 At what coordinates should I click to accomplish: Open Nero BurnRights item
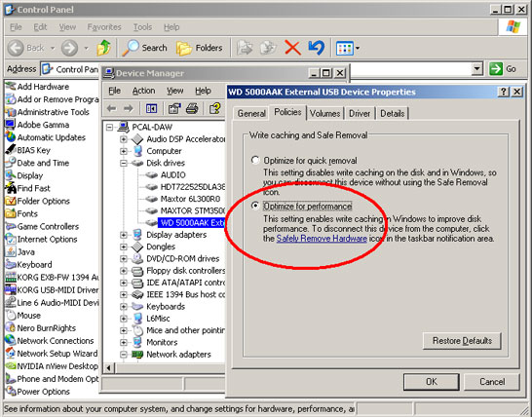(41, 328)
